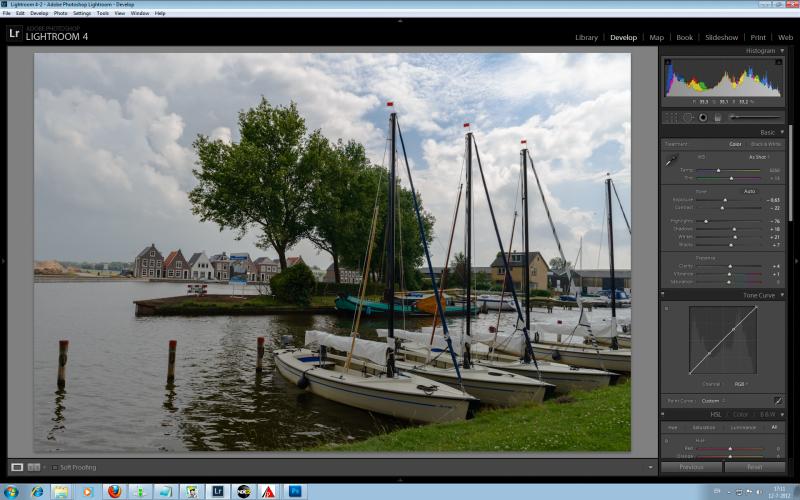Open the toolbar content menu arrow
The width and height of the screenshot is (800, 500).
coord(650,467)
